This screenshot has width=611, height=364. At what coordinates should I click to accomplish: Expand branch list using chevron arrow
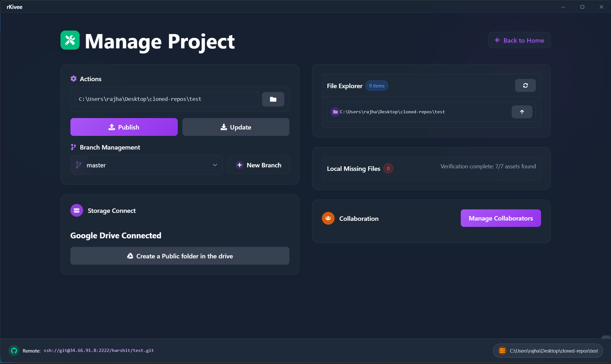point(215,165)
